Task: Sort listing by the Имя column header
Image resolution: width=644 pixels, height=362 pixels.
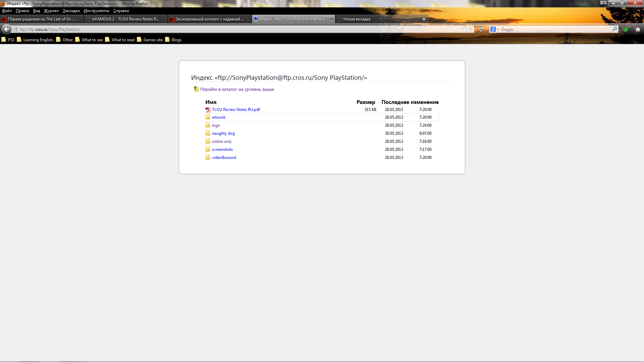Action: tap(211, 102)
